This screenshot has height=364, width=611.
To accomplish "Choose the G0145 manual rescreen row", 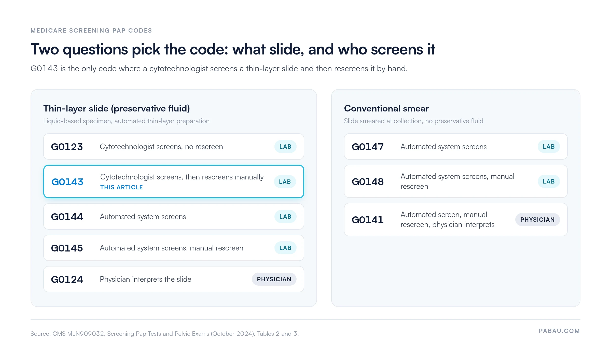I will (174, 248).
